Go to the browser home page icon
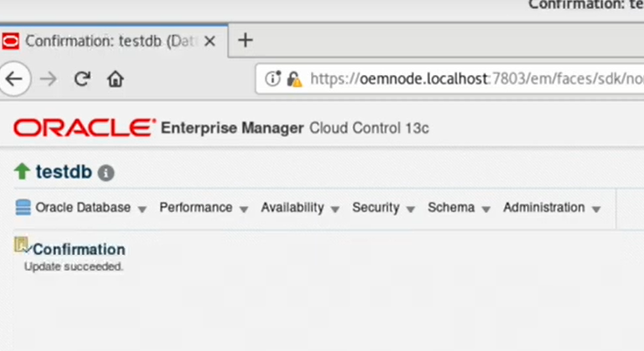 coord(114,79)
